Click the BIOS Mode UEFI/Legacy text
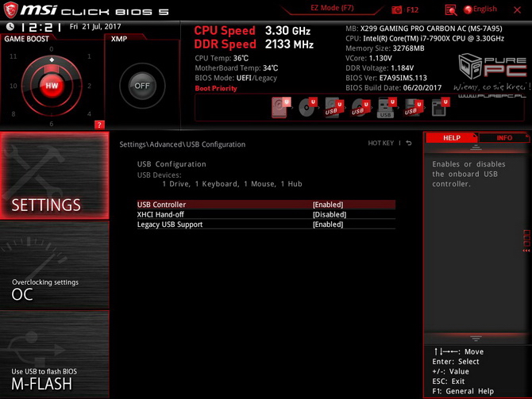 point(236,78)
